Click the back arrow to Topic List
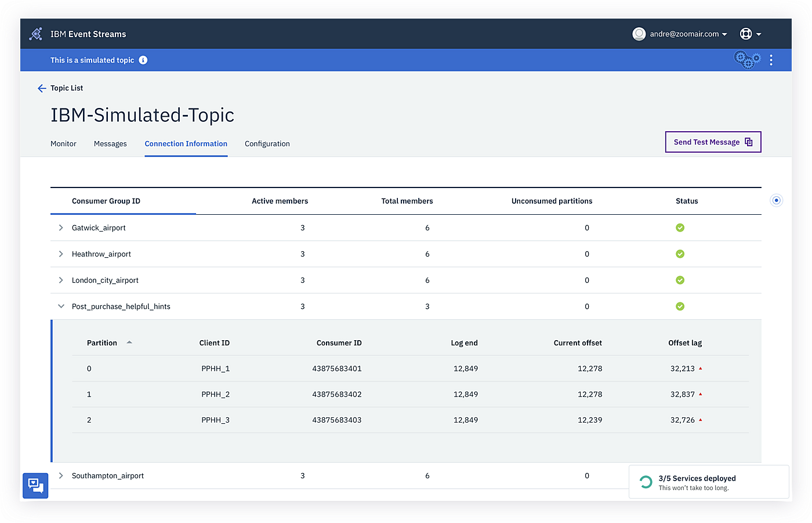Viewport: 812px width, 523px height. [42, 88]
